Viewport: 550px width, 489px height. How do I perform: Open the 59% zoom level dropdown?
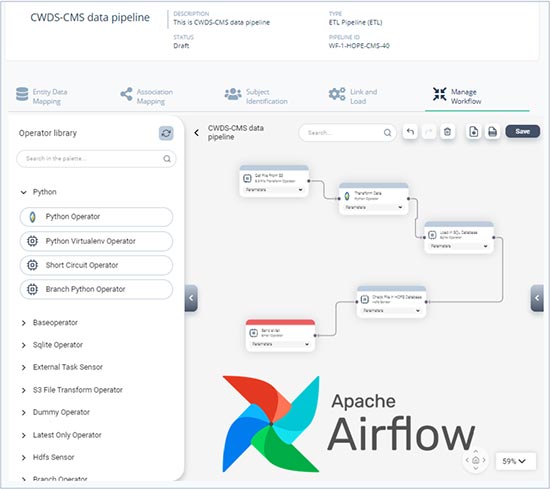[516, 461]
